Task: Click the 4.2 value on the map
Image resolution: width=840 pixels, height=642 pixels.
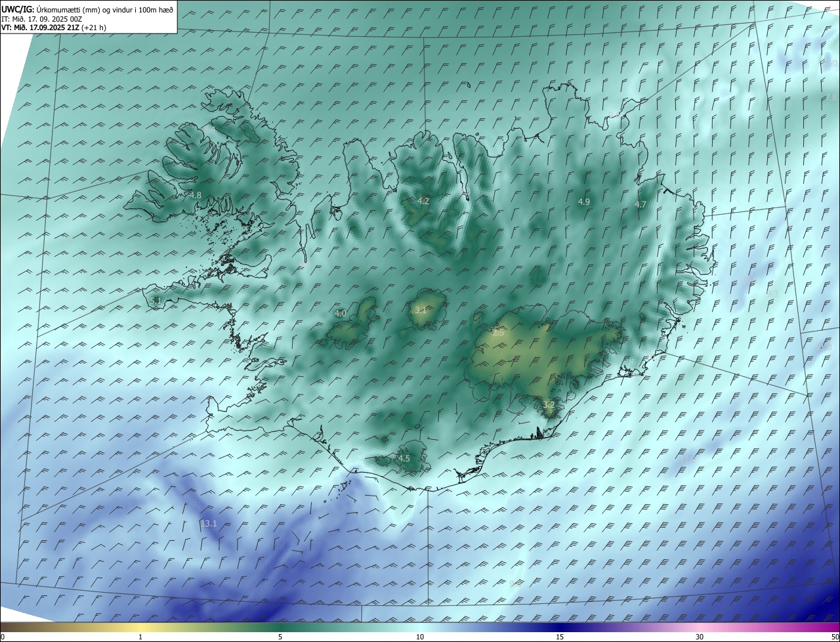Action: pos(423,201)
